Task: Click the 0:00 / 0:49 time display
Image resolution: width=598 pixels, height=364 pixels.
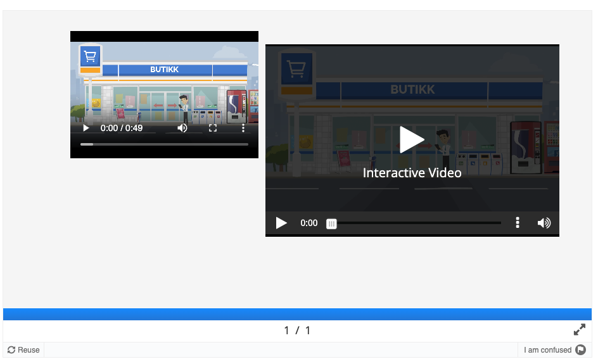Action: point(121,128)
